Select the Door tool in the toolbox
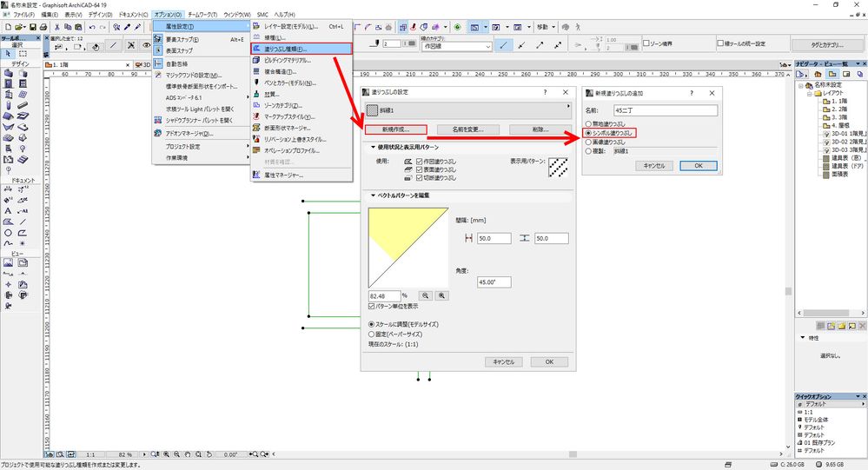 [x=9, y=83]
